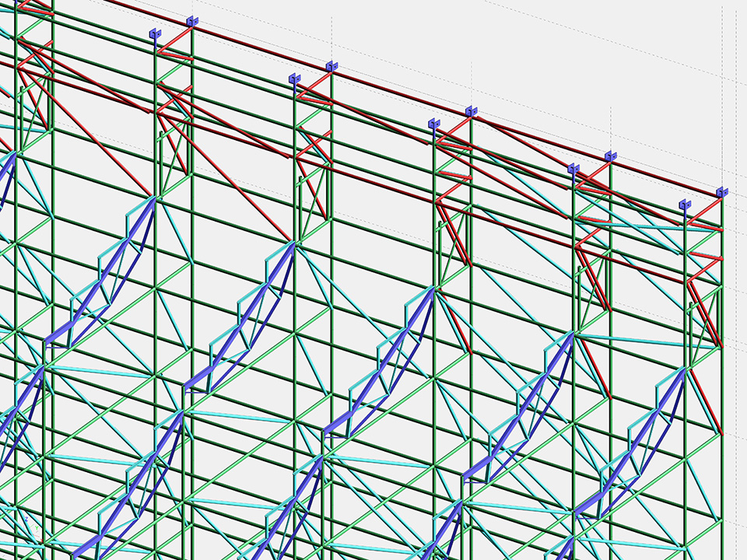Select the third blue support icon from right
Image resolution: width=747 pixels, height=560 pixels.
click(610, 156)
